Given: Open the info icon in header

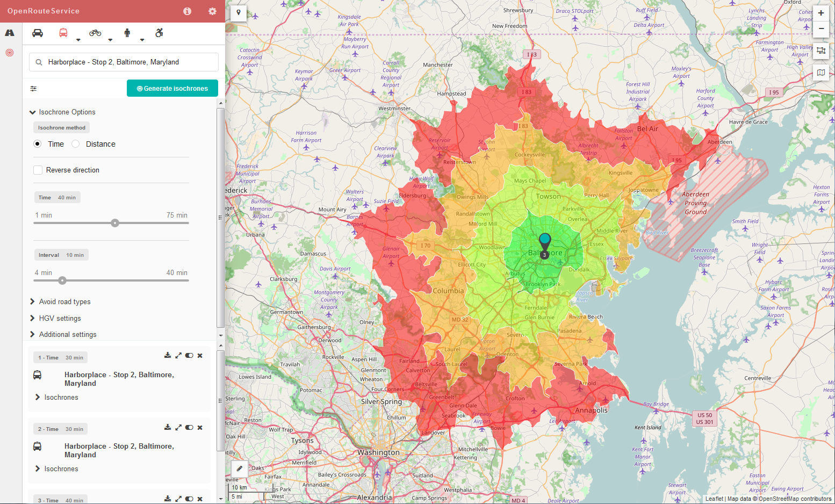Looking at the screenshot, I should point(187,11).
